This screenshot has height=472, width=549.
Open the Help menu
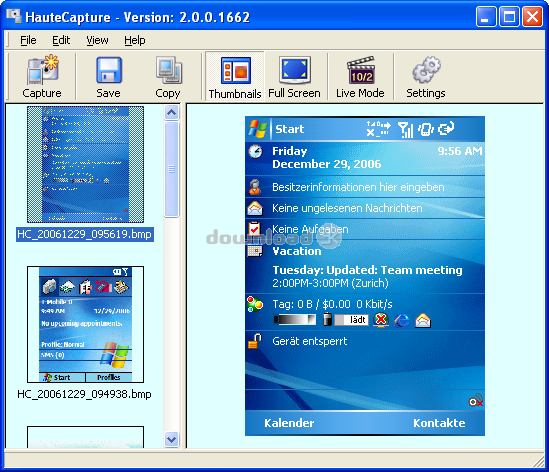tap(135, 40)
